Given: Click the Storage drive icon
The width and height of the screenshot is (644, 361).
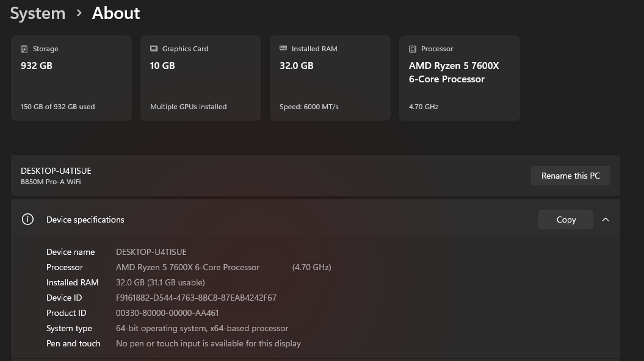Looking at the screenshot, I should tap(24, 49).
